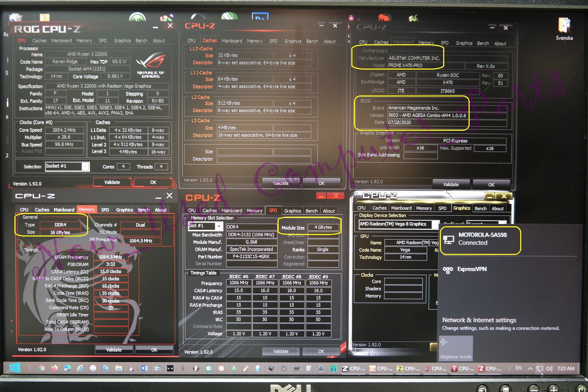Click the BIOS date 07/28/2020 field
The height and width of the screenshot is (392, 588).
(x=447, y=123)
